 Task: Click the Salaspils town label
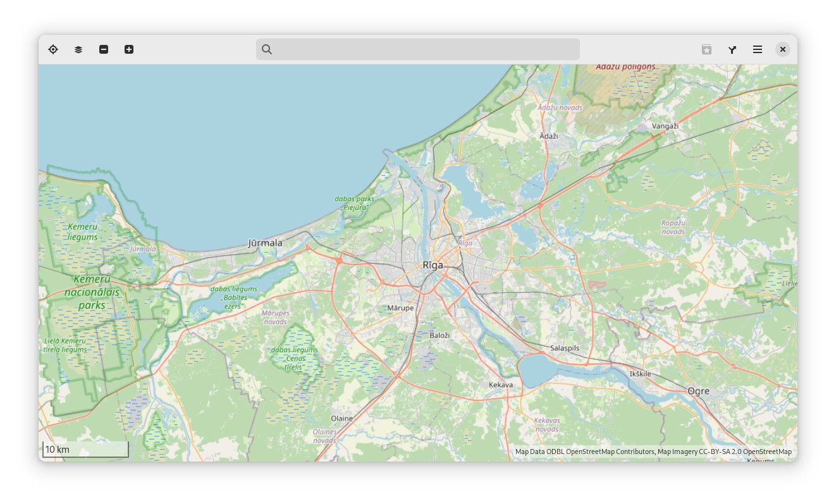click(565, 348)
